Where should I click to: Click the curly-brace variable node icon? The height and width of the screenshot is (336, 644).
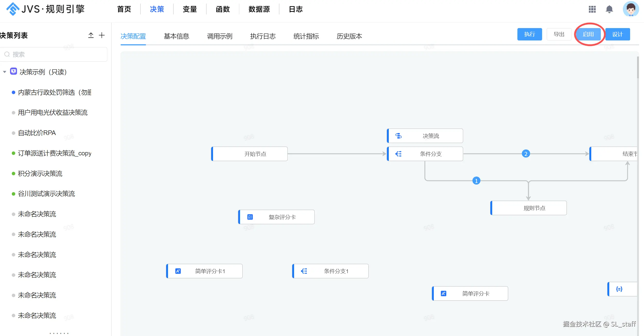click(619, 289)
